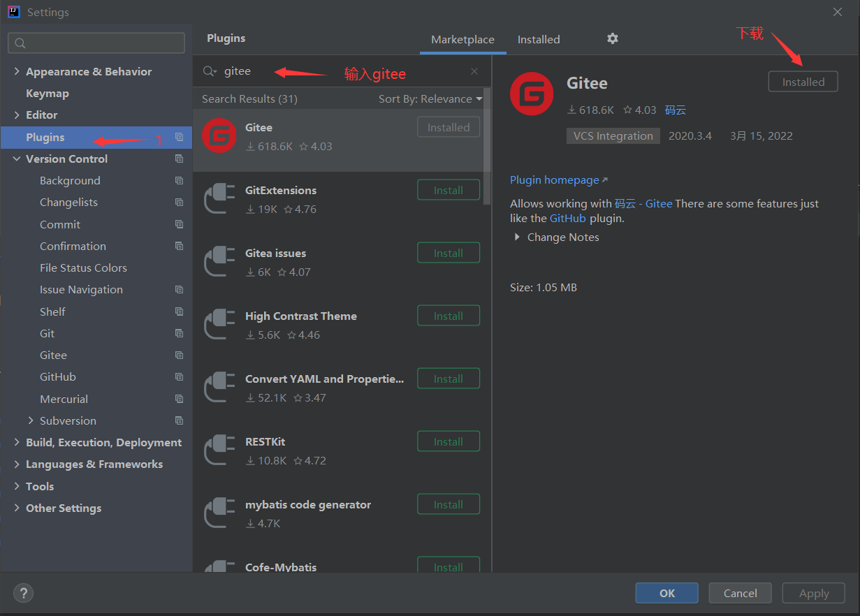
Task: Collapse the Version Control section
Action: pyautogui.click(x=17, y=159)
